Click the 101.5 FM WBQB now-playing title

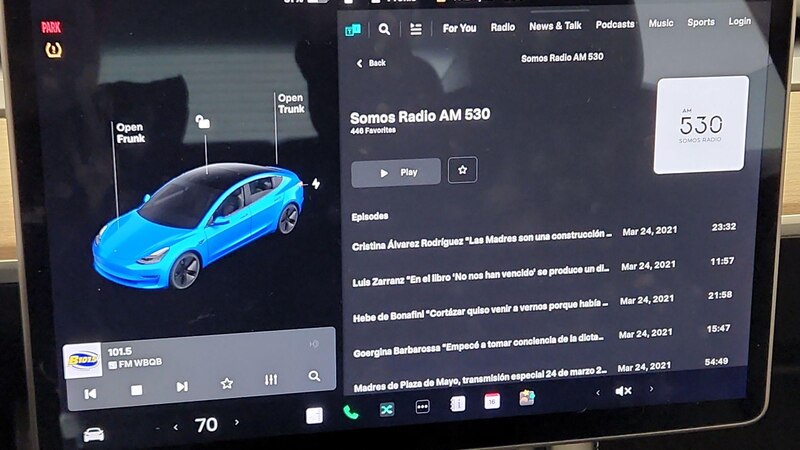coord(135,357)
